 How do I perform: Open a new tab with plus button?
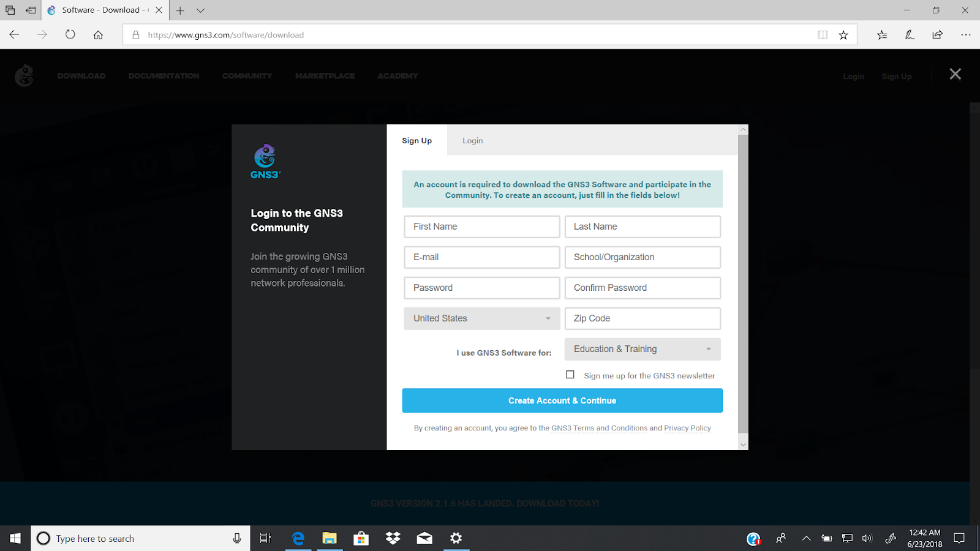point(180,10)
